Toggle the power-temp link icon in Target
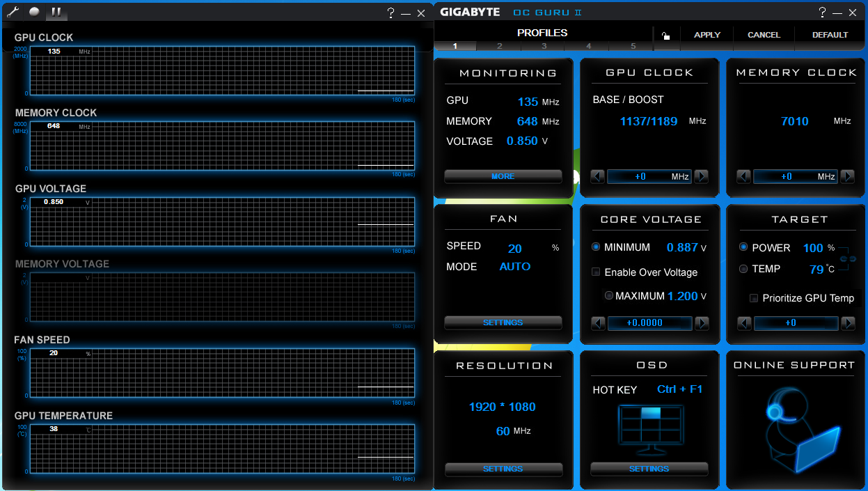868x491 pixels. (x=848, y=258)
